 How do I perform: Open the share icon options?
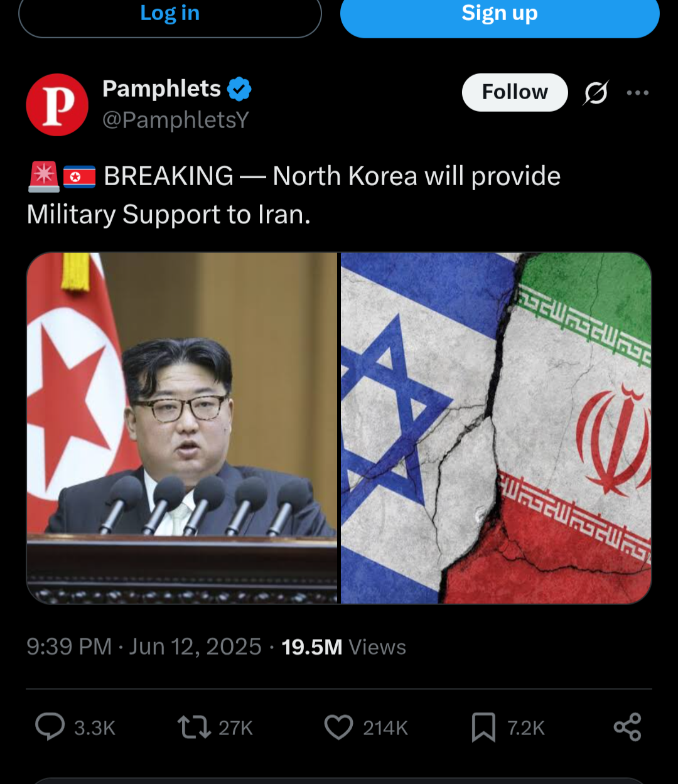coord(628,728)
